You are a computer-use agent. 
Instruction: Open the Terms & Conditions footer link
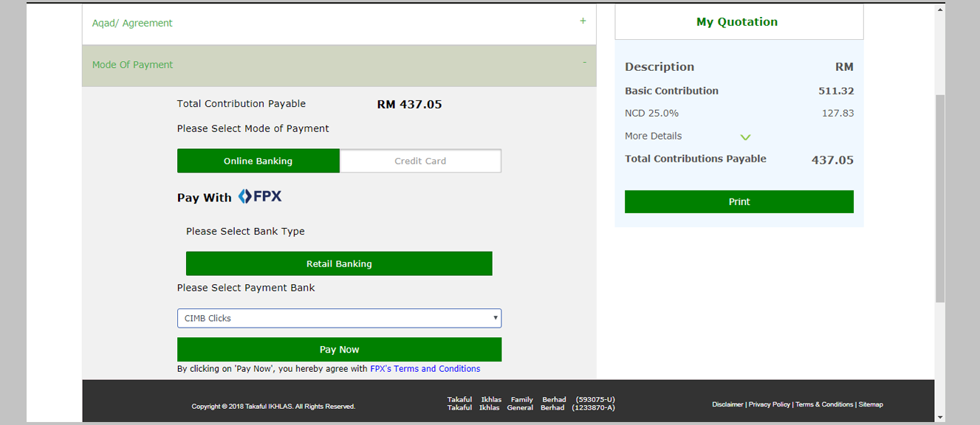coord(824,404)
